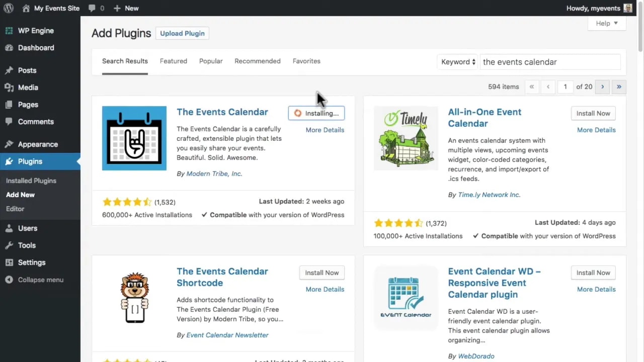Click the Timely All-in-One Event Calendar icon
644x362 pixels.
(x=406, y=138)
